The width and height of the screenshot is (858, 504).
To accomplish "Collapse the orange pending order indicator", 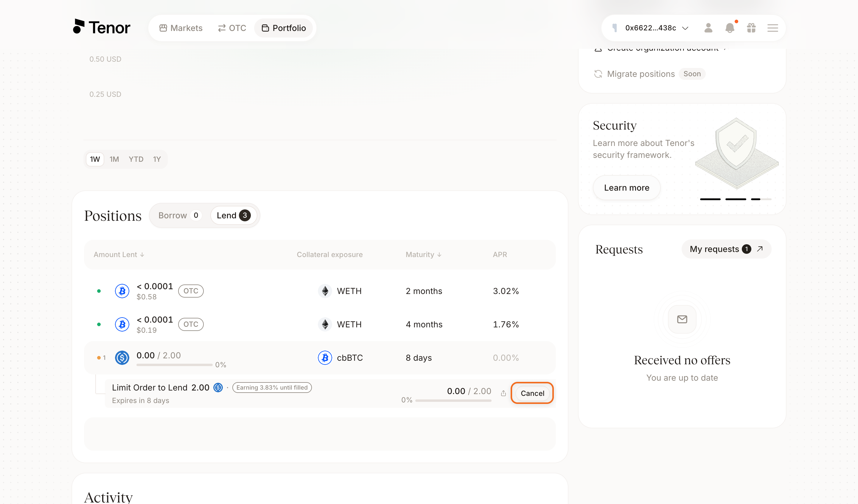I will tap(101, 357).
